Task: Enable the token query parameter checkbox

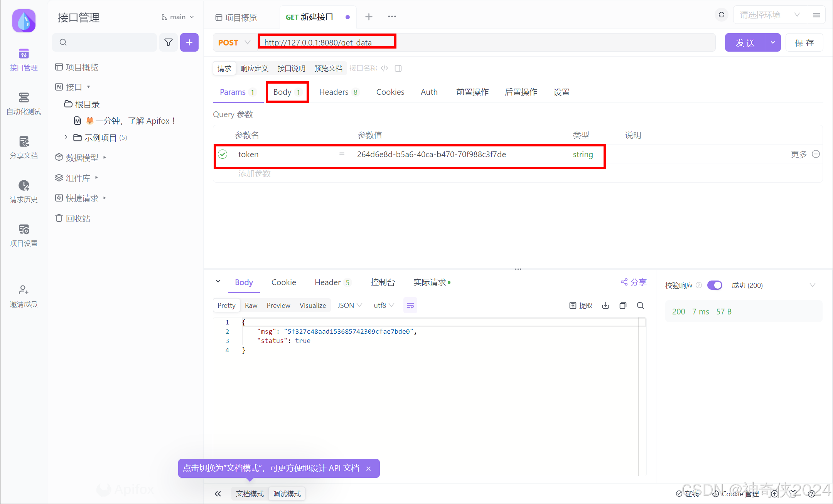Action: (223, 154)
